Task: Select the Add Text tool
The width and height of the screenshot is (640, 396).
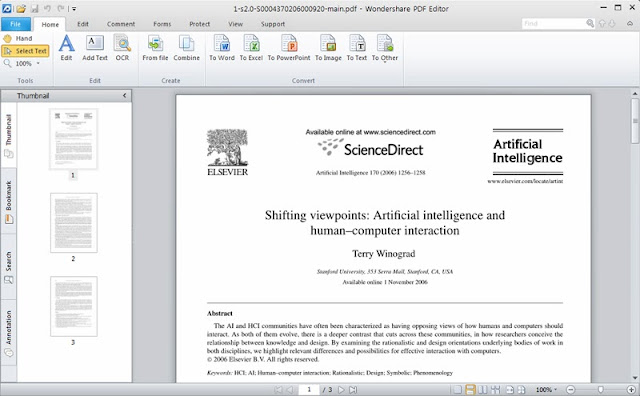Action: point(95,48)
